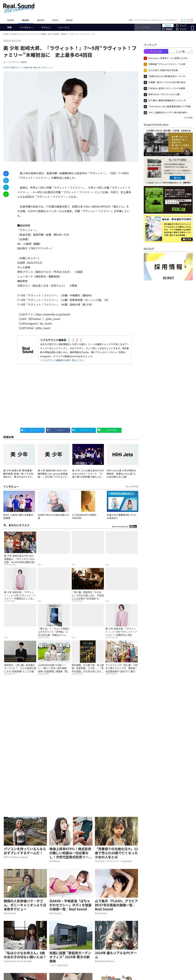The image size is (196, 980).
Task: Switch to the MOVIE section
Action: (40, 20)
